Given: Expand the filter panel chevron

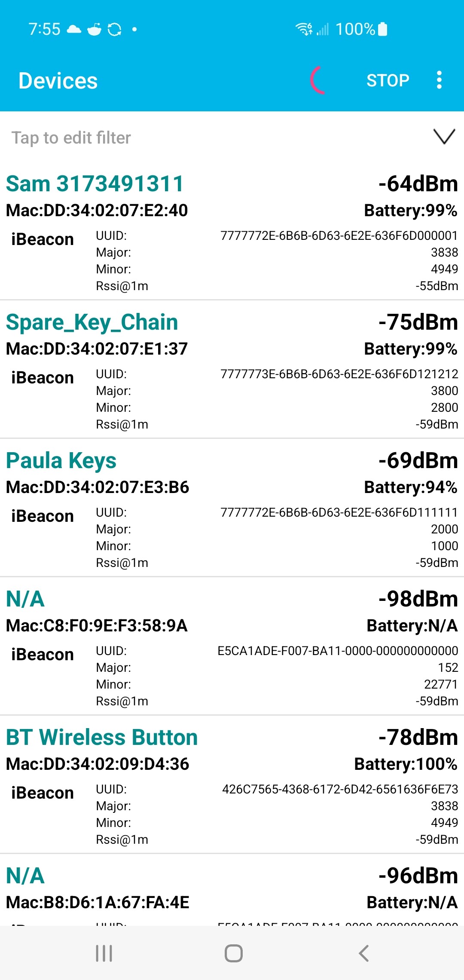Looking at the screenshot, I should pos(444,137).
